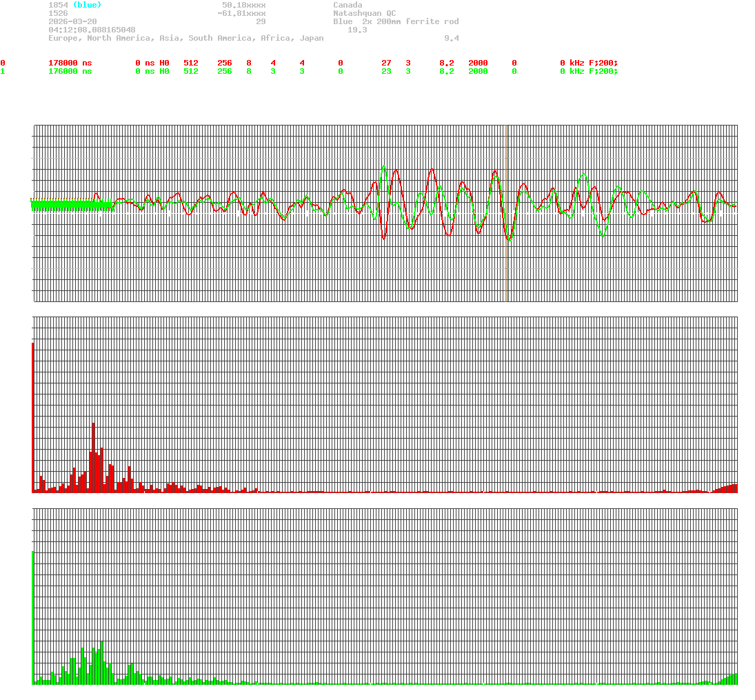Click the Antenna column header

click(605, 54)
